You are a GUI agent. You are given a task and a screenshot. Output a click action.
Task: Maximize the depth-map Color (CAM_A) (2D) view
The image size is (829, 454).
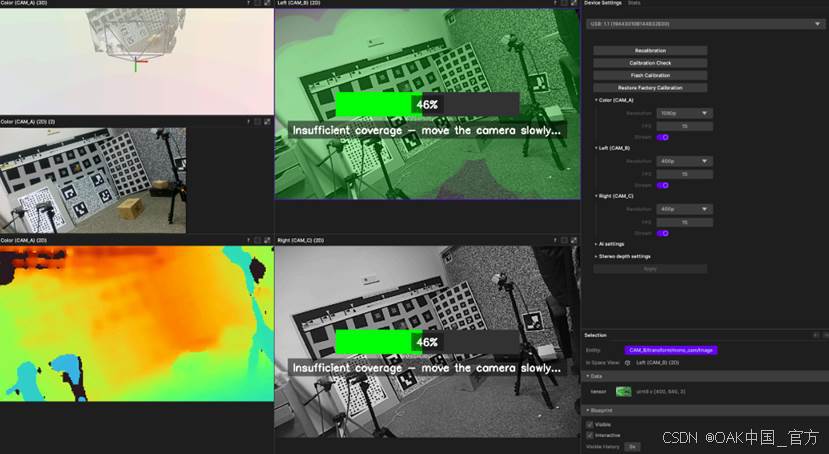pos(267,240)
